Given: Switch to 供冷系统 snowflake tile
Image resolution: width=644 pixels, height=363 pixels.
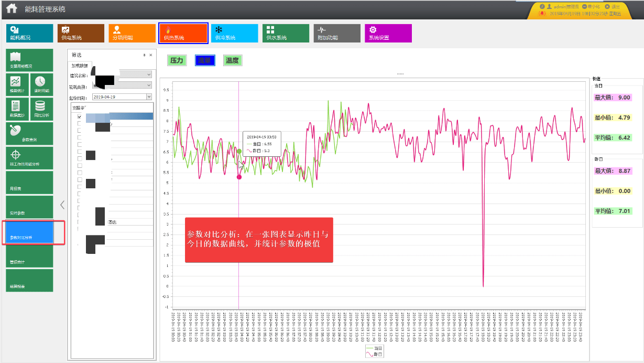Looking at the screenshot, I should point(235,33).
